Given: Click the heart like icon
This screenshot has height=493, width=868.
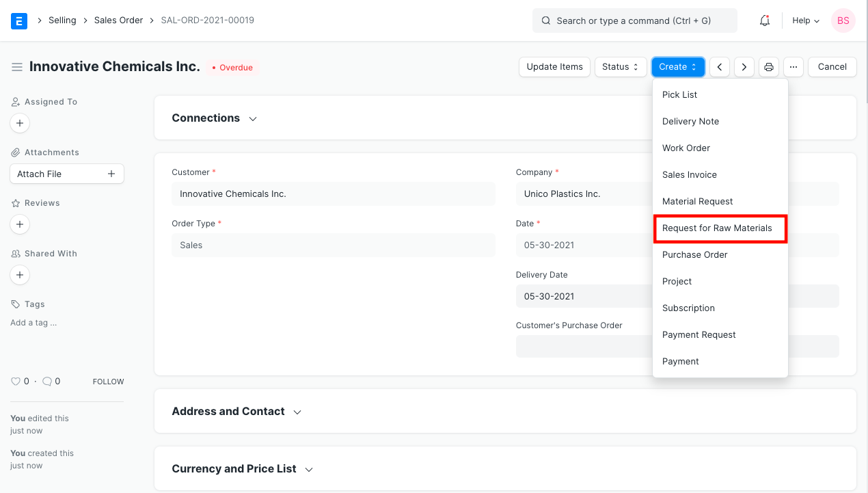Looking at the screenshot, I should point(16,382).
